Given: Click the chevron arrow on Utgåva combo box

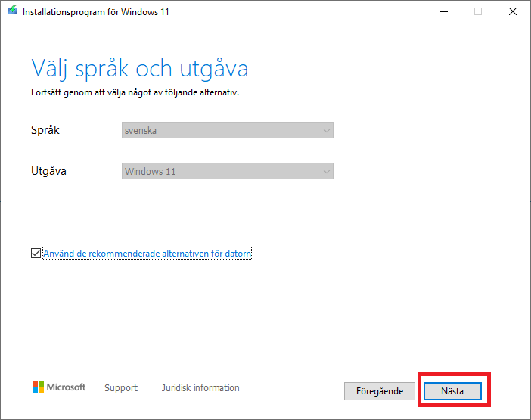Looking at the screenshot, I should point(326,172).
